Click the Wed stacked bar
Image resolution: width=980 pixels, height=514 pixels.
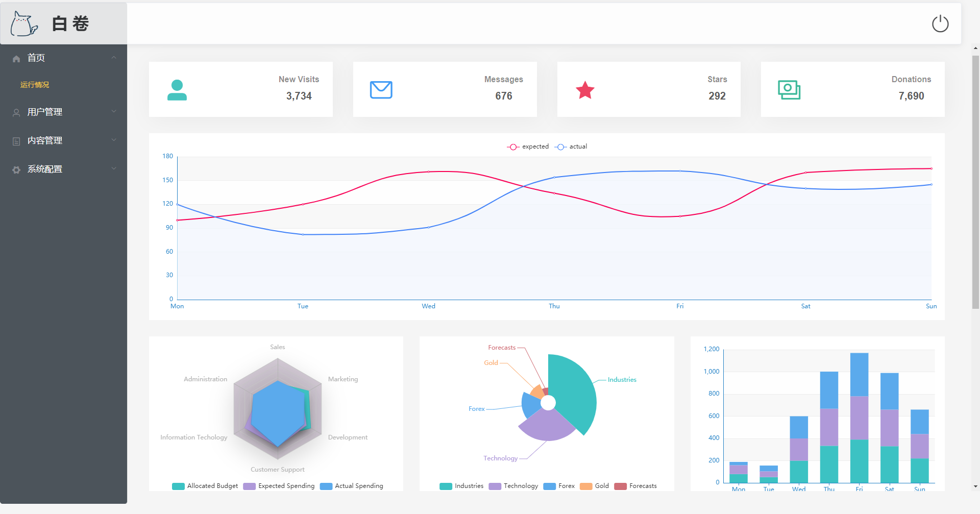[799, 450]
